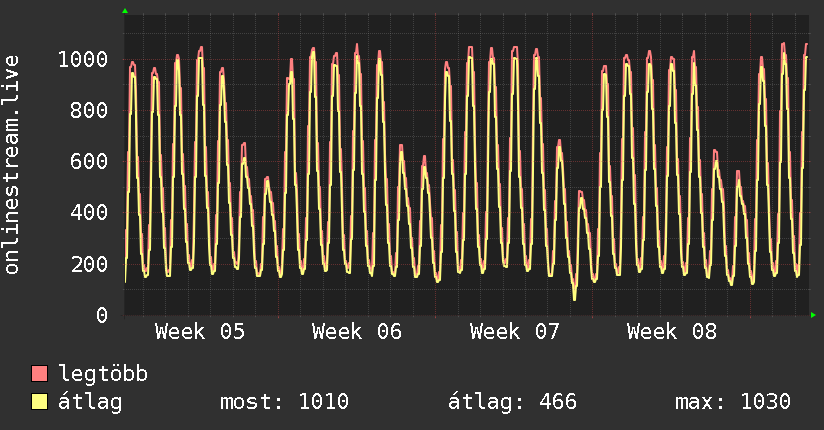This screenshot has height=430, width=824.
Task: Click the 'most: 1010' statistic
Action: [x=284, y=402]
